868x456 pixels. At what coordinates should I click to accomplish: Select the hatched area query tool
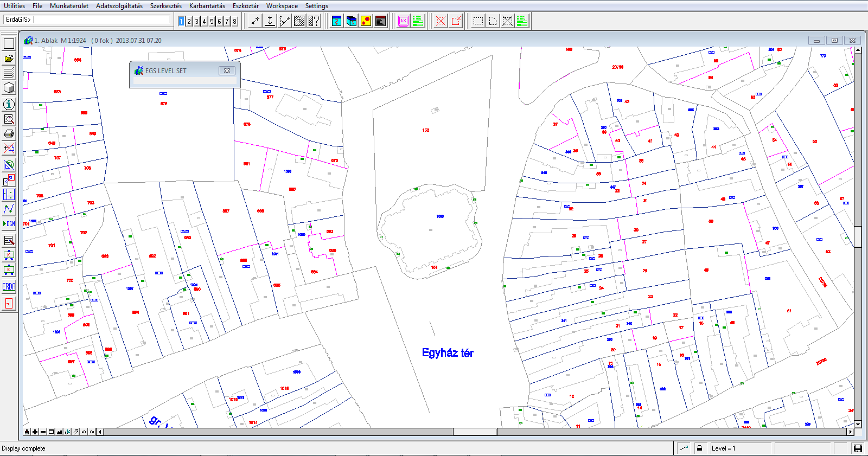click(x=314, y=21)
